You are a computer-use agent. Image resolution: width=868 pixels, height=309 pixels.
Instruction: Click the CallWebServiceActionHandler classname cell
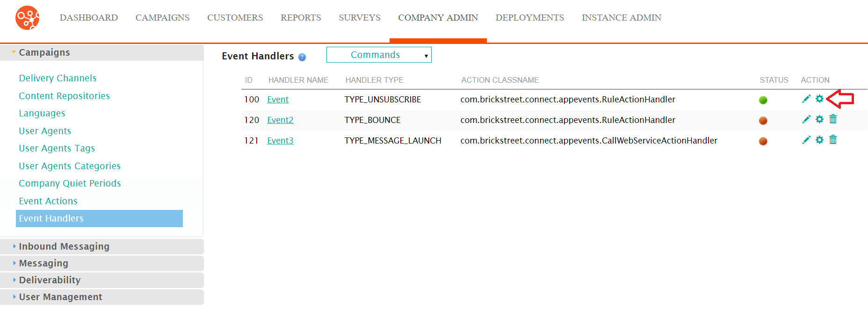[x=589, y=141]
